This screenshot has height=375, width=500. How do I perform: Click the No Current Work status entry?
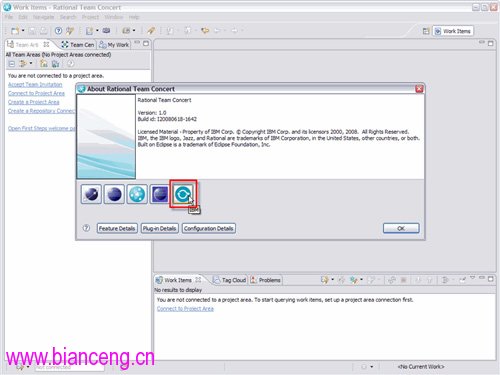421,367
